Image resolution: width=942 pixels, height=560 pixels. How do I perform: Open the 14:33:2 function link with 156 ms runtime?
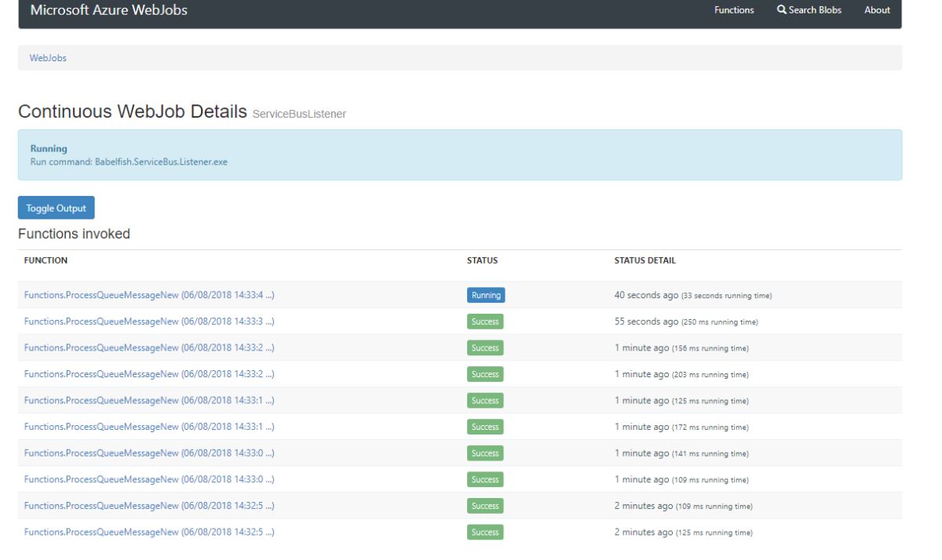[149, 347]
